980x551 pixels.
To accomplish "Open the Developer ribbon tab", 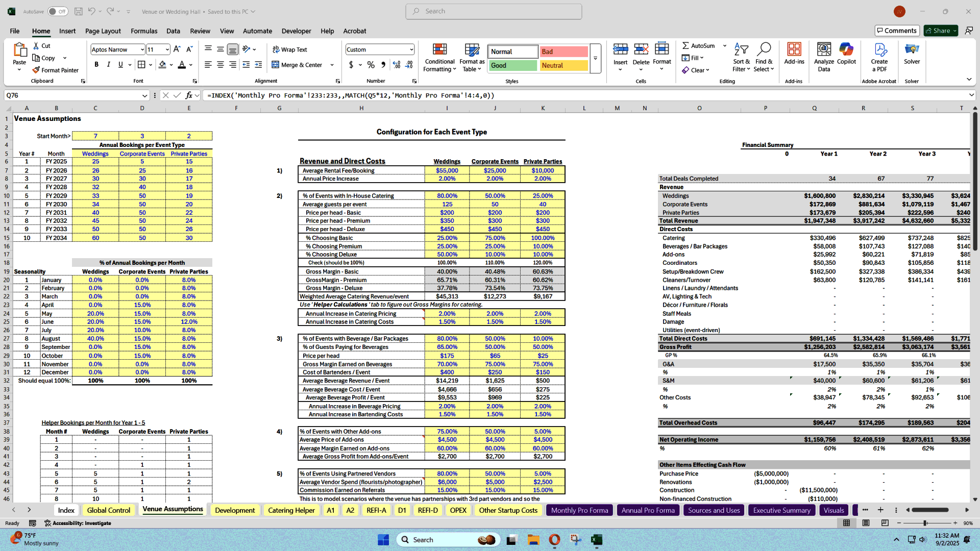I will tap(296, 31).
